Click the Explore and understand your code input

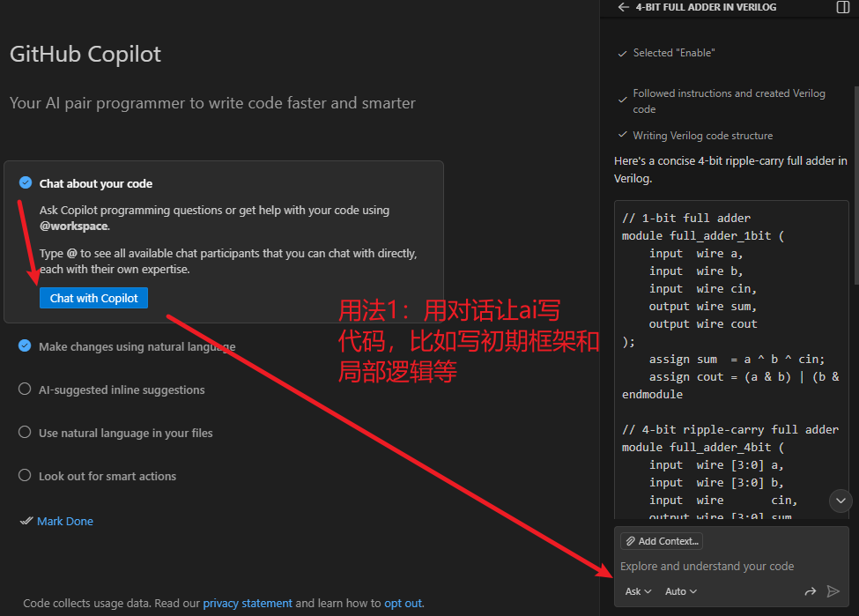tap(731, 566)
